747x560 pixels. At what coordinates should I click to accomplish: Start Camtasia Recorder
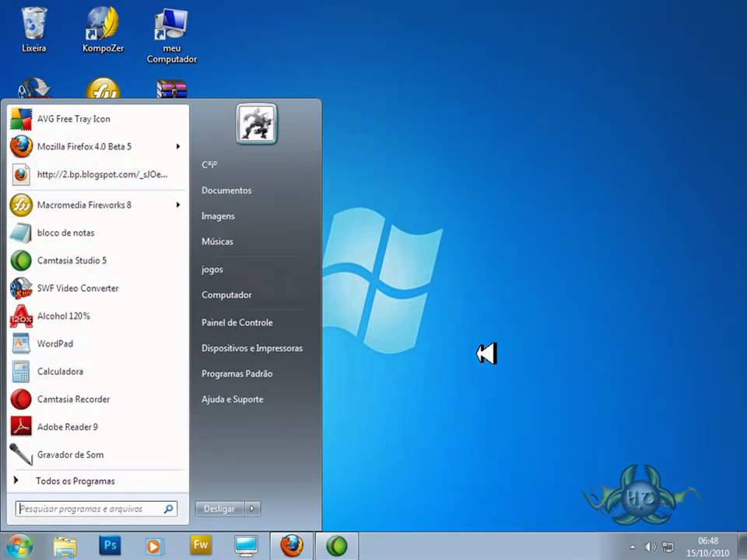[x=98, y=399]
